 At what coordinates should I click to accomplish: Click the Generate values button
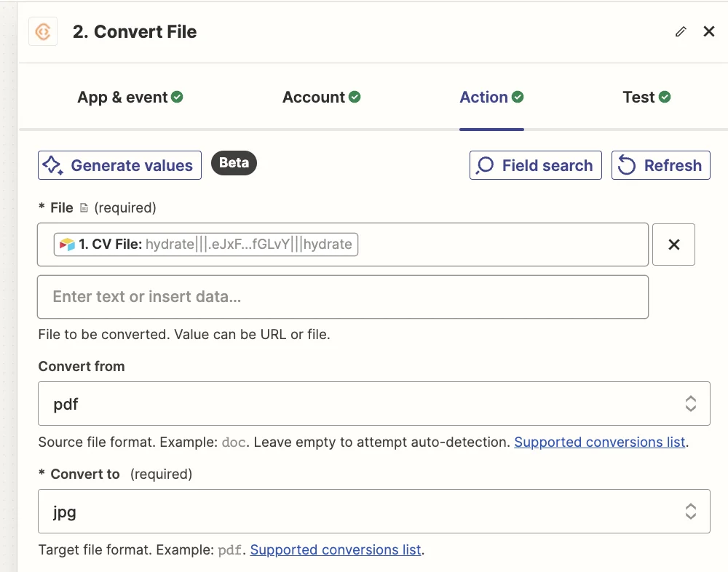(x=119, y=165)
